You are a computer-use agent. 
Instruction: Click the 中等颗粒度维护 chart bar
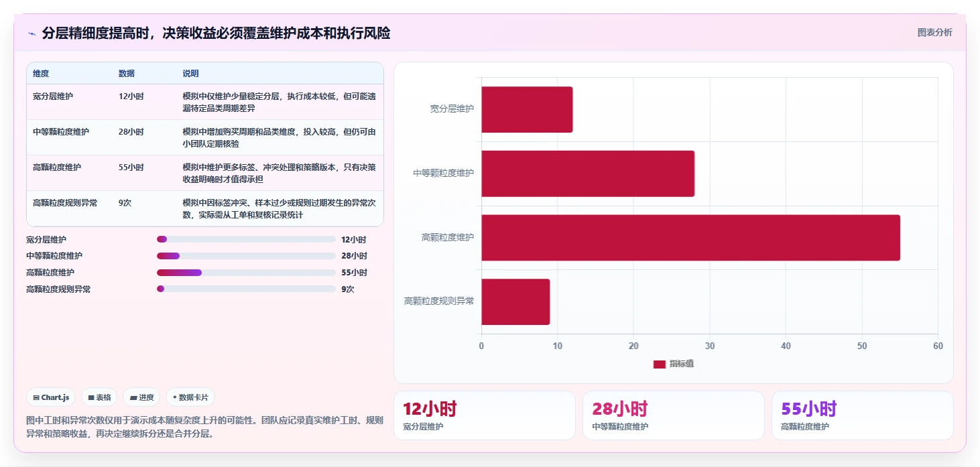[x=588, y=174]
